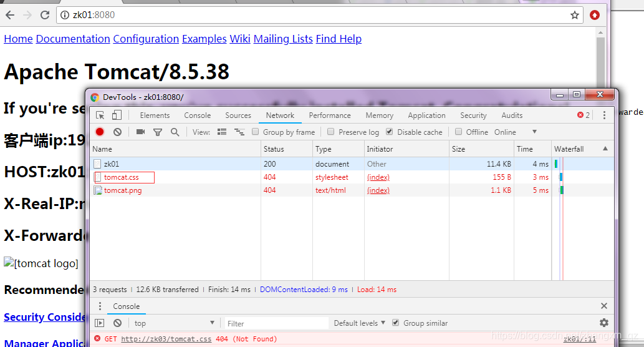Sort by Waterfall column arrow
Screen dimensions: 644x347
coord(605,149)
